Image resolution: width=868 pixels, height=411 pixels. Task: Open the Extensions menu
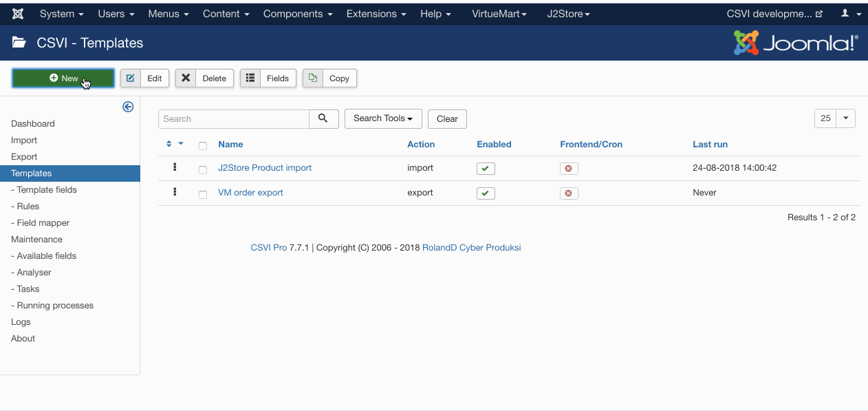point(376,14)
